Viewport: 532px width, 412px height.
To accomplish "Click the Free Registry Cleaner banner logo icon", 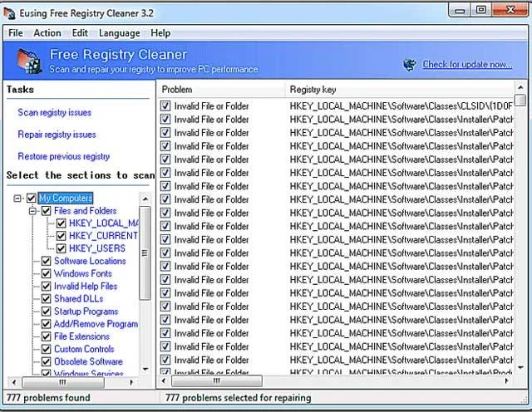I will tap(29, 61).
